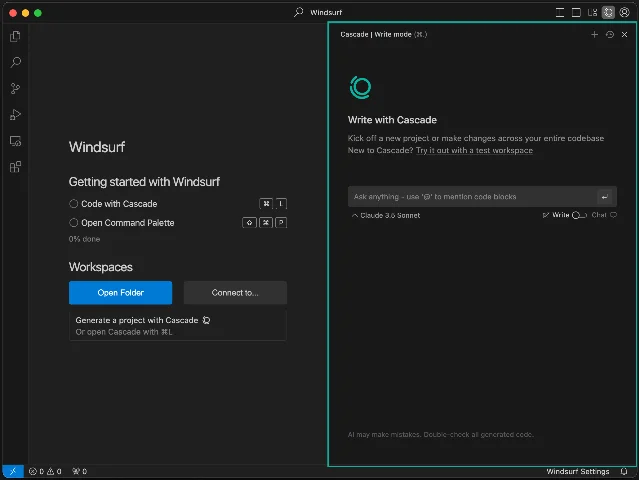Click the 0% done progress text
The image size is (639, 480).
coord(84,239)
